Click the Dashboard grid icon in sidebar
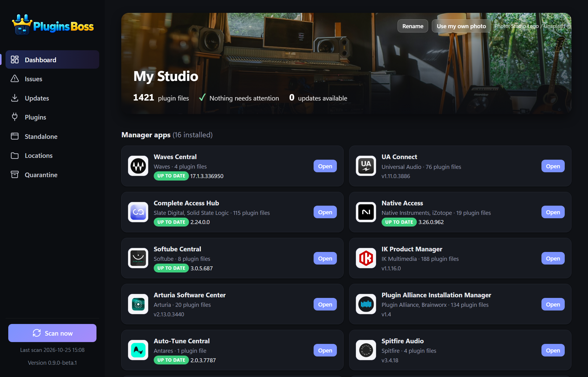 15,59
